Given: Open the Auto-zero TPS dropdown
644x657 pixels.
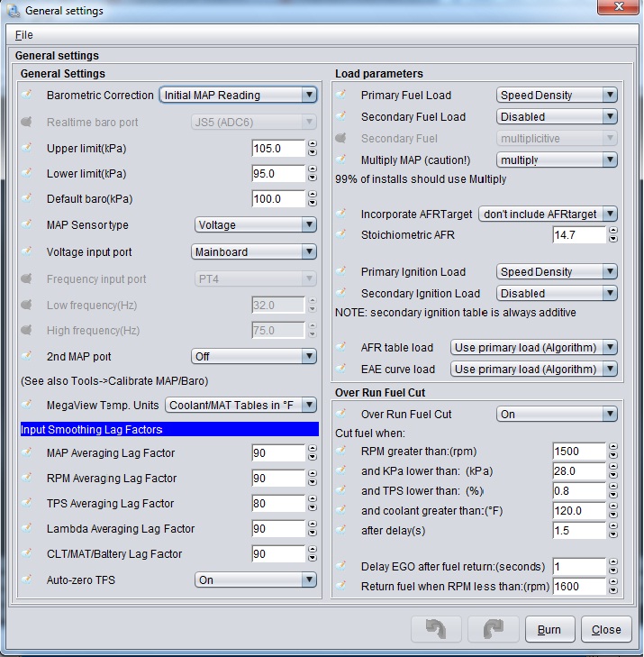Looking at the screenshot, I should point(256,579).
